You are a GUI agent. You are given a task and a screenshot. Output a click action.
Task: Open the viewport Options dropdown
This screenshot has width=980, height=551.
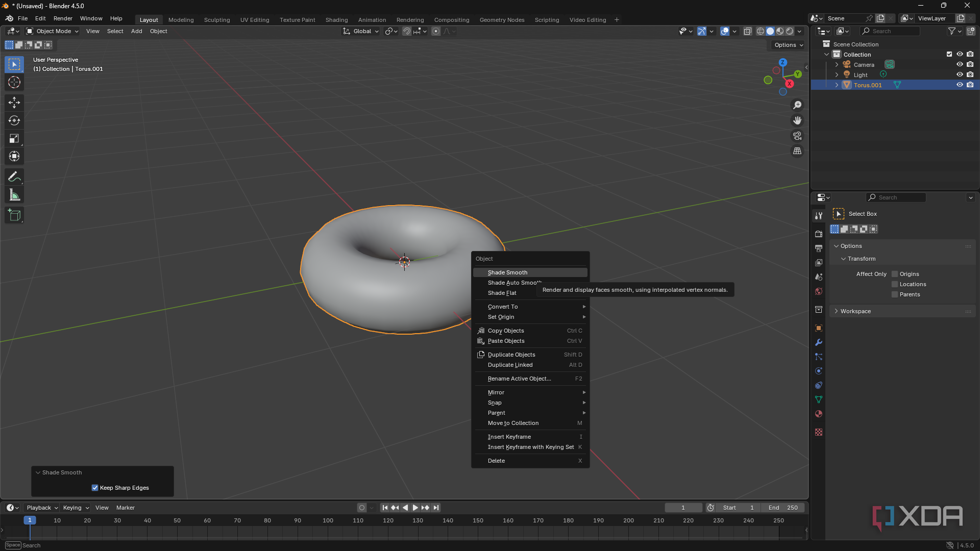click(789, 45)
